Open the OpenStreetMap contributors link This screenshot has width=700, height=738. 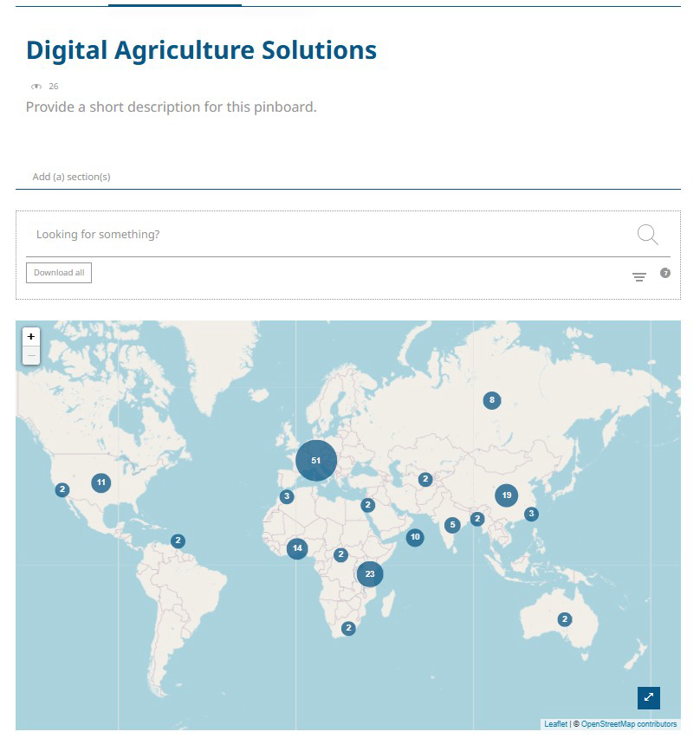pos(628,724)
